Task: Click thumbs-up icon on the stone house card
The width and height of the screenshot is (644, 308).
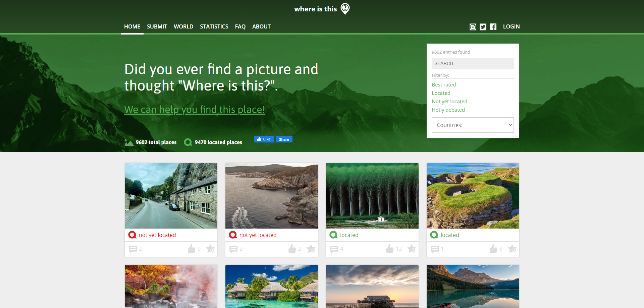Action: (192, 249)
